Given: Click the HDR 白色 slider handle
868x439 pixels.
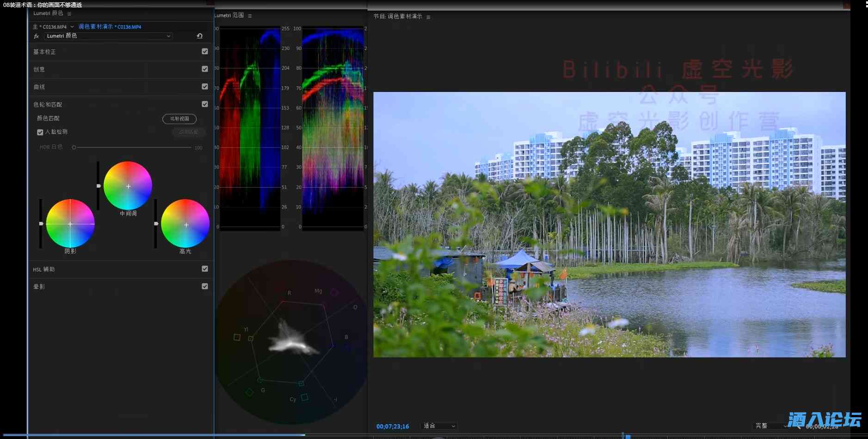Looking at the screenshot, I should pos(74,147).
